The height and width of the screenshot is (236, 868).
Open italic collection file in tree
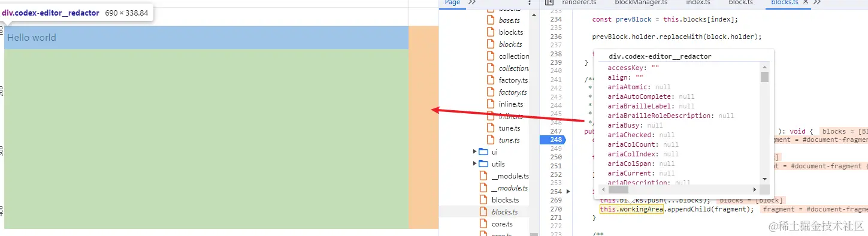point(514,68)
